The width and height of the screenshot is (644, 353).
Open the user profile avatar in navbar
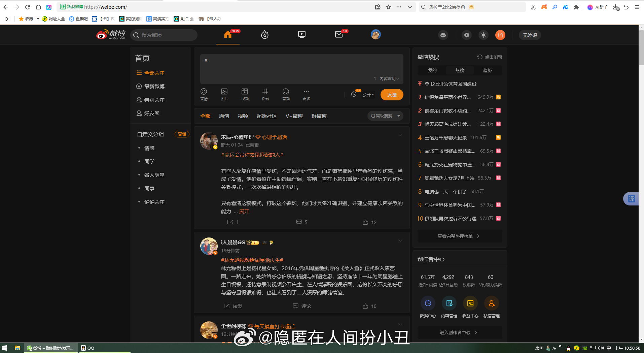[376, 34]
